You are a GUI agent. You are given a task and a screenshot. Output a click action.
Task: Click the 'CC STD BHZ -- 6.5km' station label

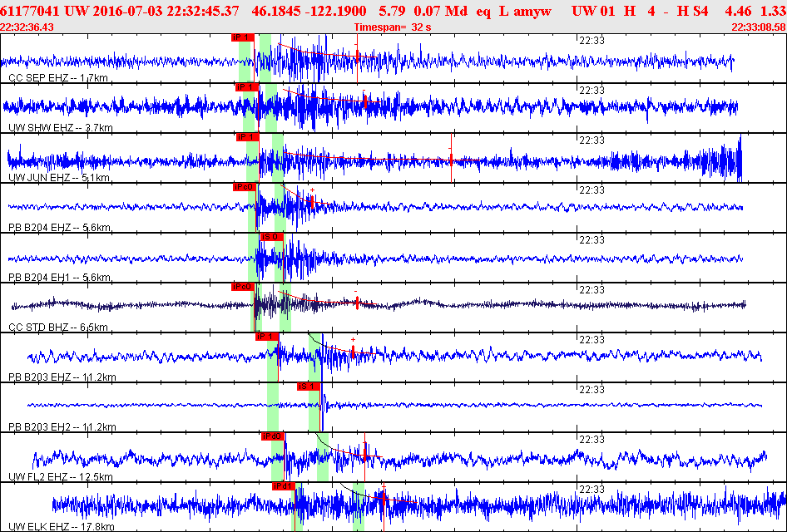[x=58, y=328]
